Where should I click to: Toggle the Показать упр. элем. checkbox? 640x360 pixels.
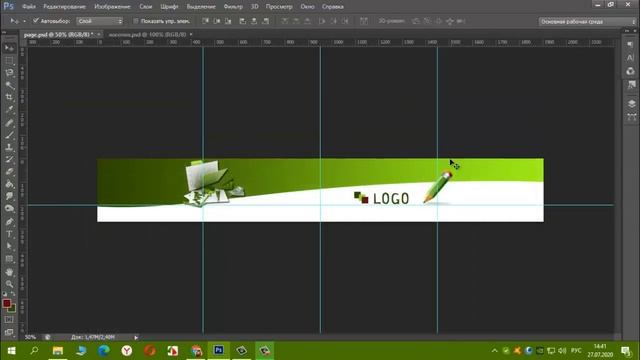[x=136, y=21]
